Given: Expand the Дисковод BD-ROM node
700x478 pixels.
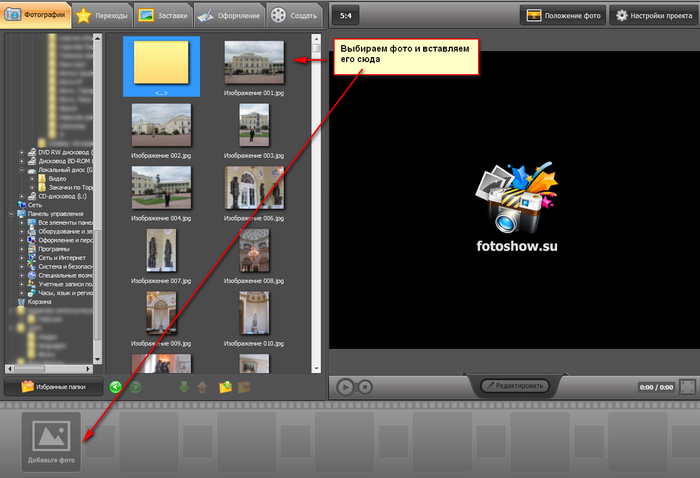Looking at the screenshot, I should 21,161.
